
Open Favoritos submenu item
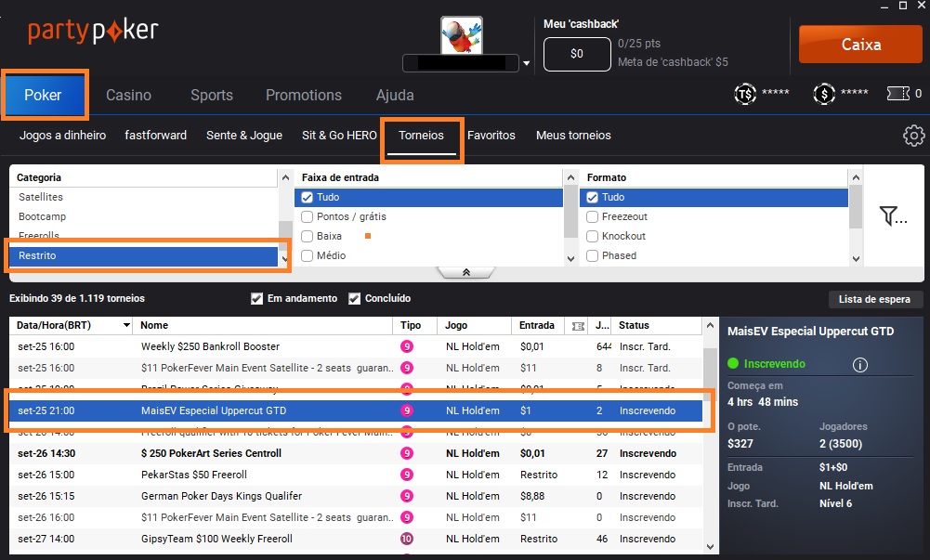(491, 135)
